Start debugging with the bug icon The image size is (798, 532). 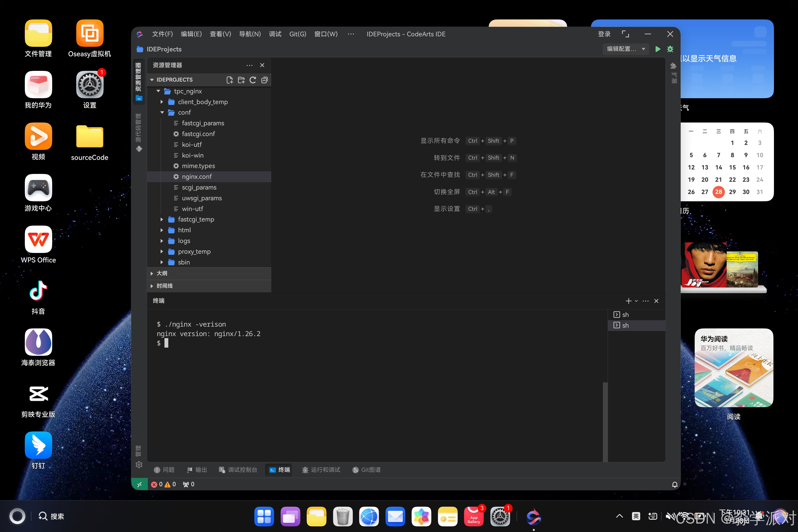670,49
